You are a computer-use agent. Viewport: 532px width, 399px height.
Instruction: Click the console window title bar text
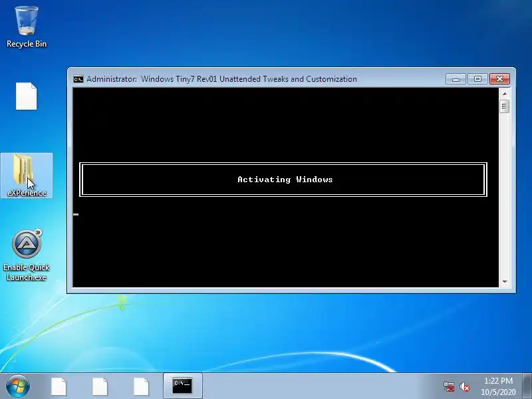coord(221,79)
